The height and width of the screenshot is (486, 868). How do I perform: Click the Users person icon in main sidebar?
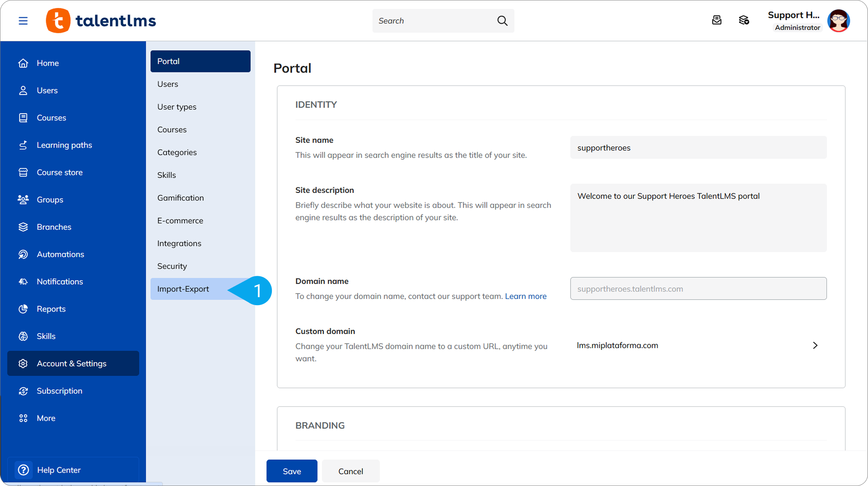coord(23,90)
